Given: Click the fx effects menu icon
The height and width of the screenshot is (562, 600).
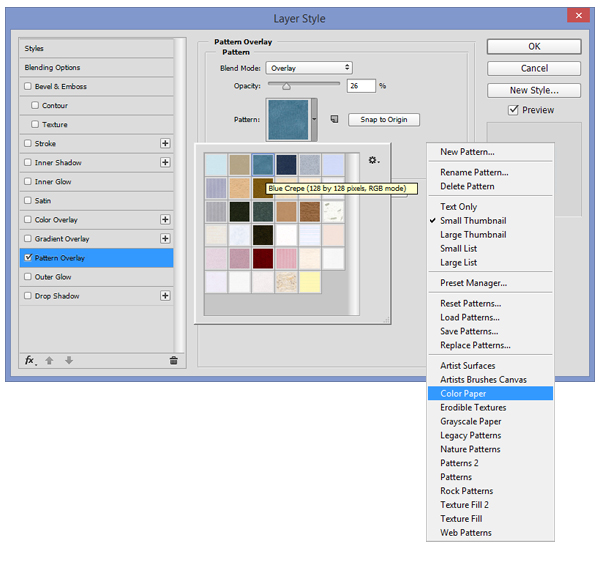Looking at the screenshot, I should [x=31, y=360].
